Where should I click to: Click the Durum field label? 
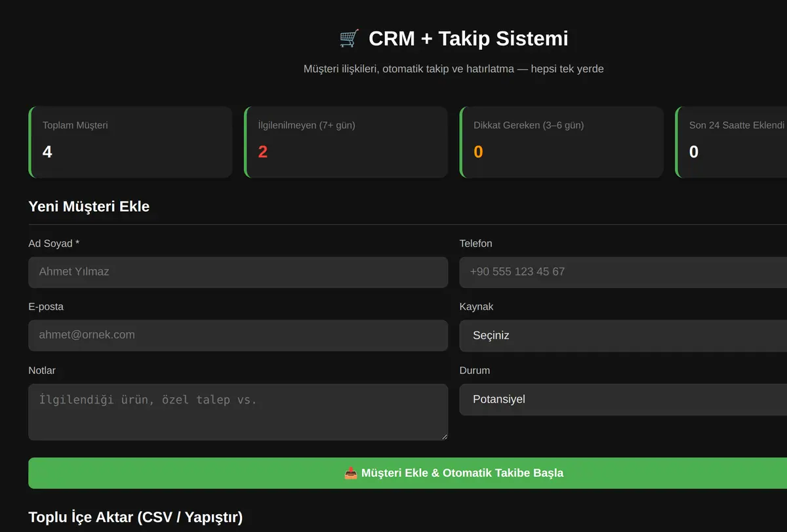[x=475, y=371]
